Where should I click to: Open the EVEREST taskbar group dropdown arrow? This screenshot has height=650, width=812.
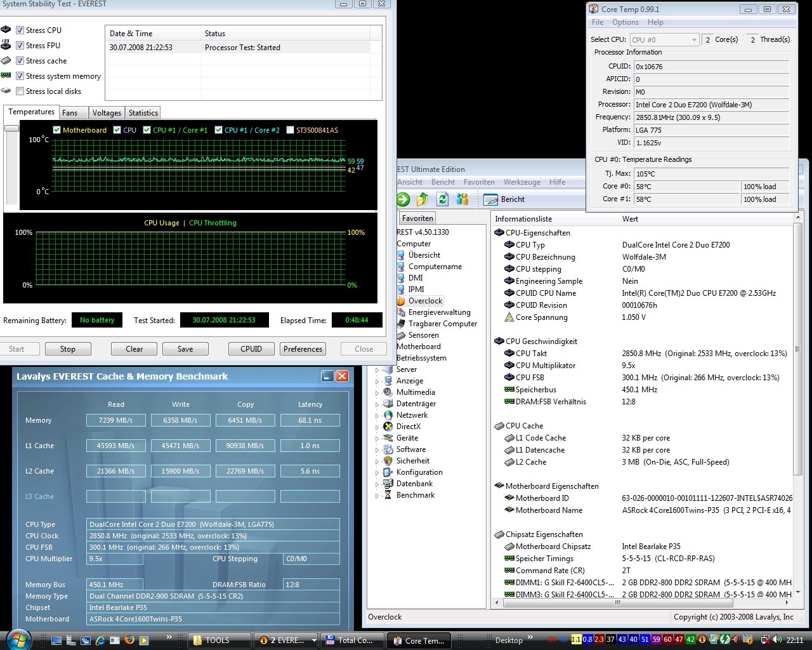click(313, 640)
